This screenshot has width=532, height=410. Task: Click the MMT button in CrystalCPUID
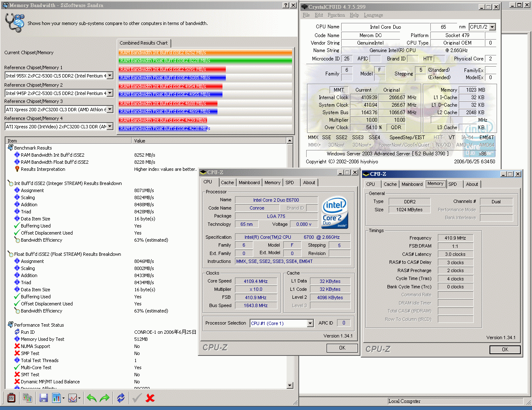tap(339, 90)
